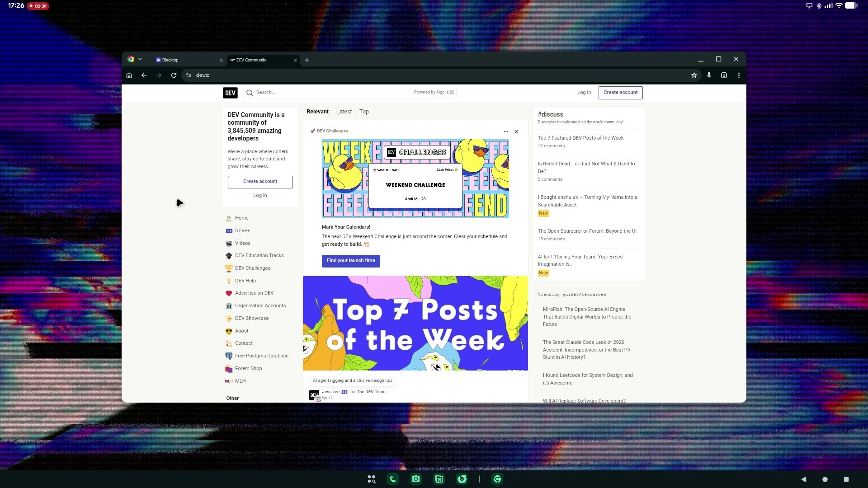Click Jess Lee author name
Viewport: 868px width, 488px height.
(x=330, y=392)
